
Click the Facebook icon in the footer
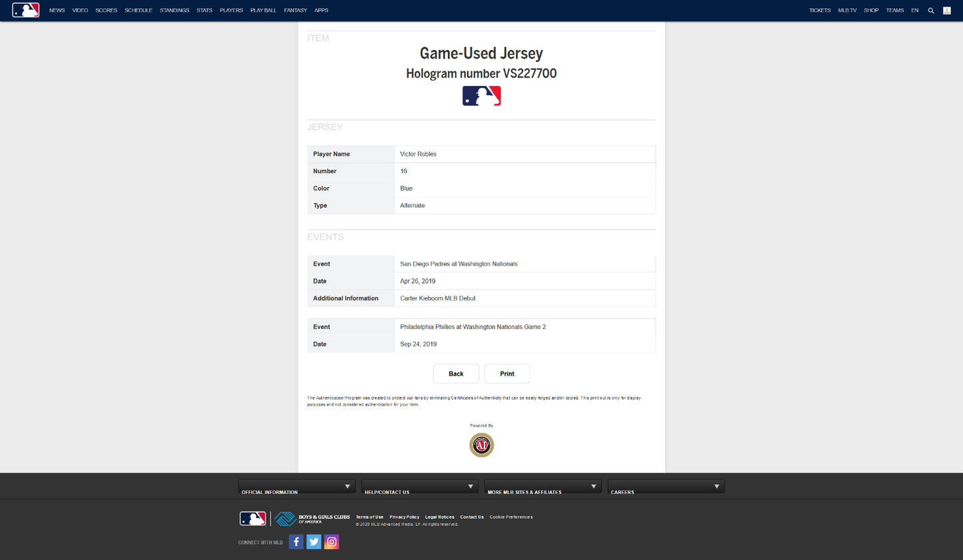click(x=295, y=541)
